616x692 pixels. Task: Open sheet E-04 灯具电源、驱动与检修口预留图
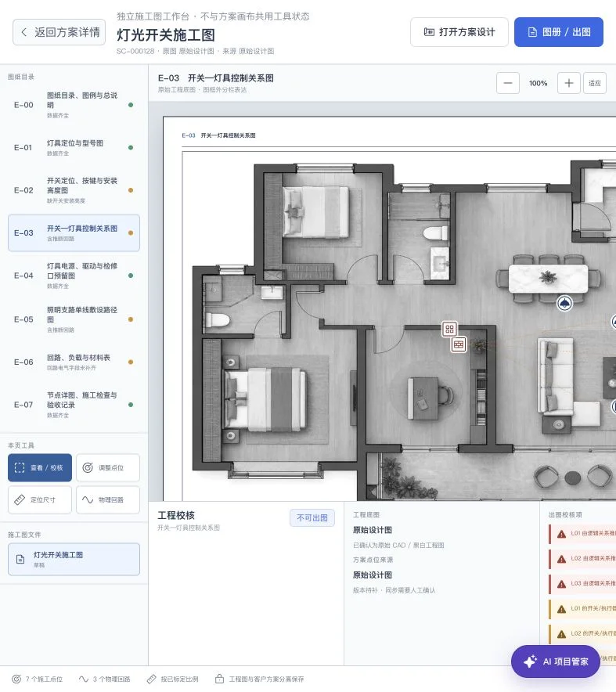(74, 276)
